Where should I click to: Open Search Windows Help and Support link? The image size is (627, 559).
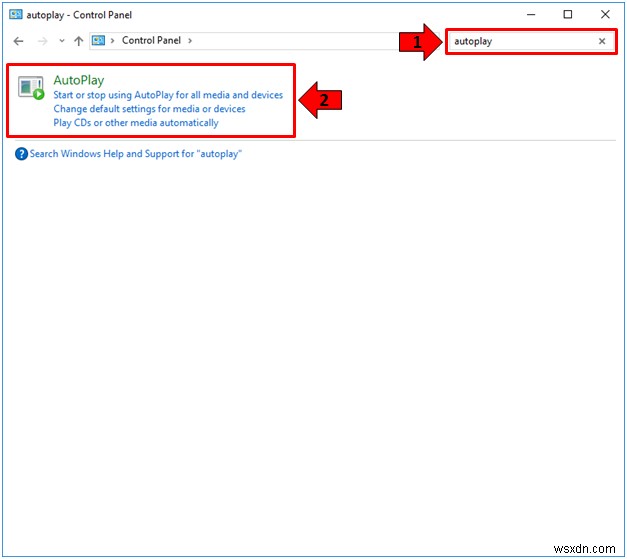coord(136,154)
